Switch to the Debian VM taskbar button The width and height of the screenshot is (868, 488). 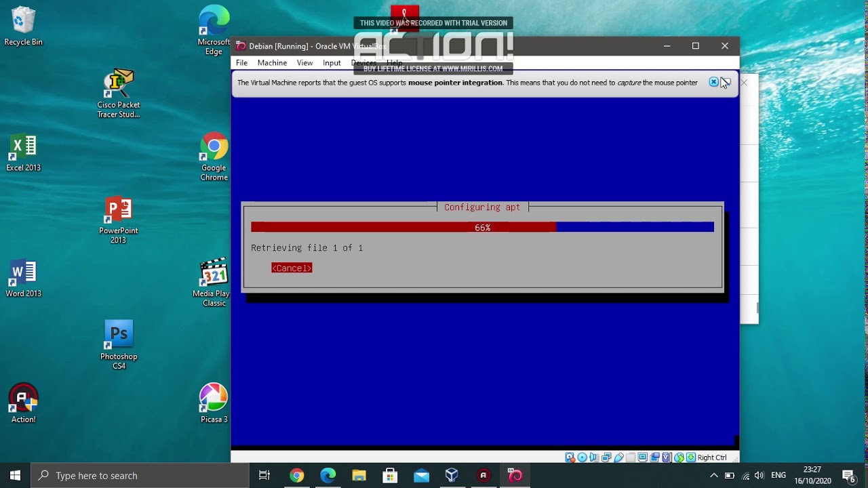(x=515, y=476)
